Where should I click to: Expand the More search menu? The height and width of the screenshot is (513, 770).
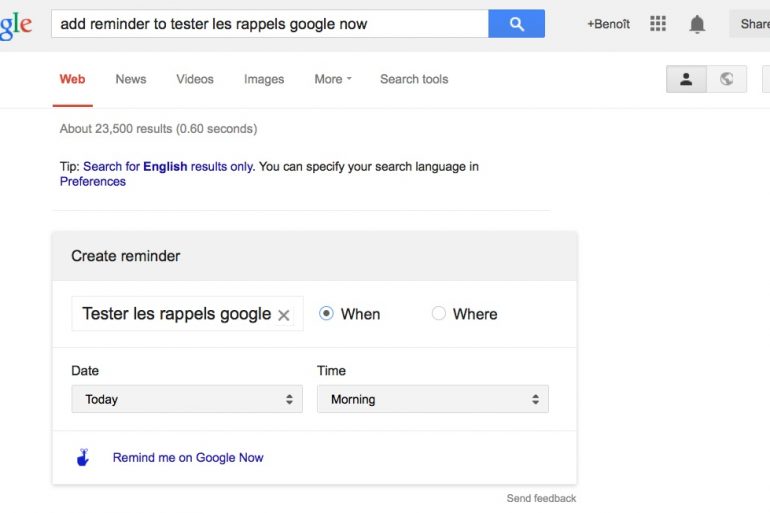click(x=333, y=79)
